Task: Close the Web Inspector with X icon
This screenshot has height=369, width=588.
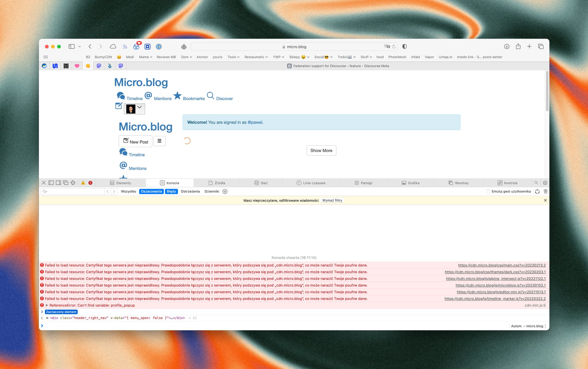Action: [x=44, y=183]
